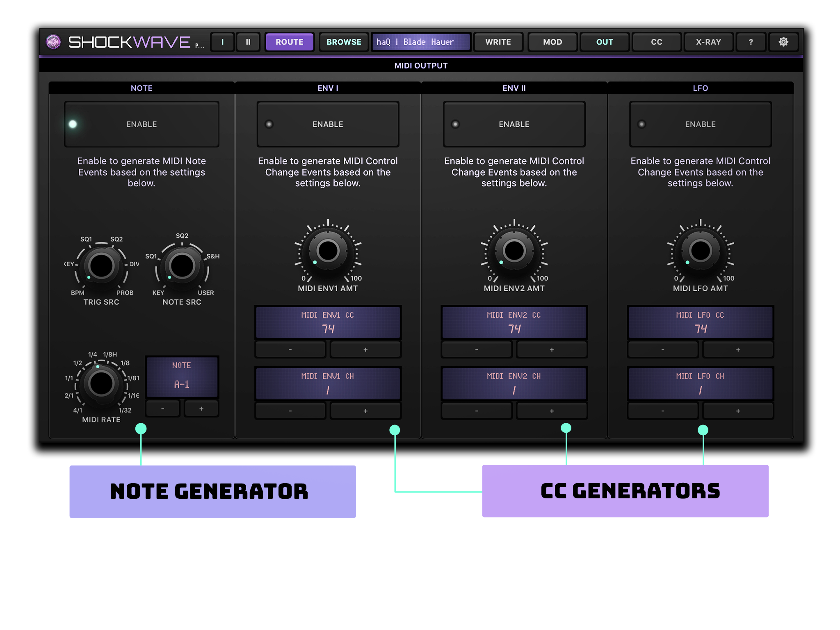This screenshot has height=630, width=840.
Task: Decrease MIDI ENV2 CH with minus
Action: [x=477, y=411]
